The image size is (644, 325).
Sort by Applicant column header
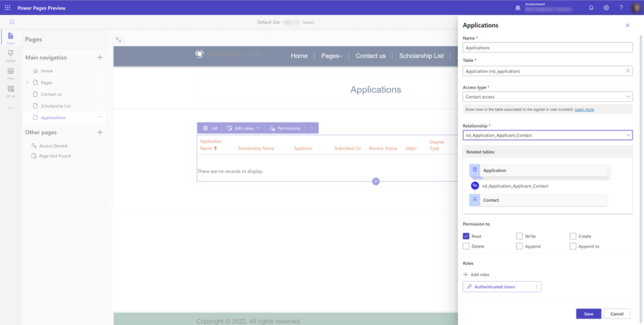pyautogui.click(x=303, y=148)
